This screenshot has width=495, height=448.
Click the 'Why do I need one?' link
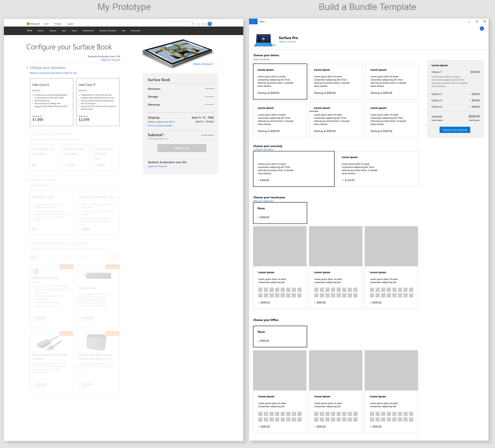pos(264,201)
